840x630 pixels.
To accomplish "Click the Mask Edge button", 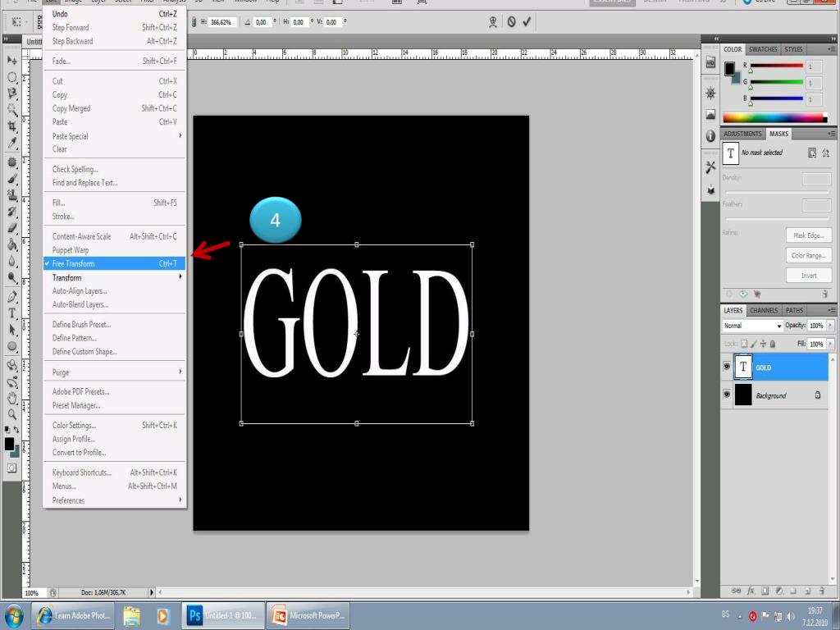I will click(808, 235).
